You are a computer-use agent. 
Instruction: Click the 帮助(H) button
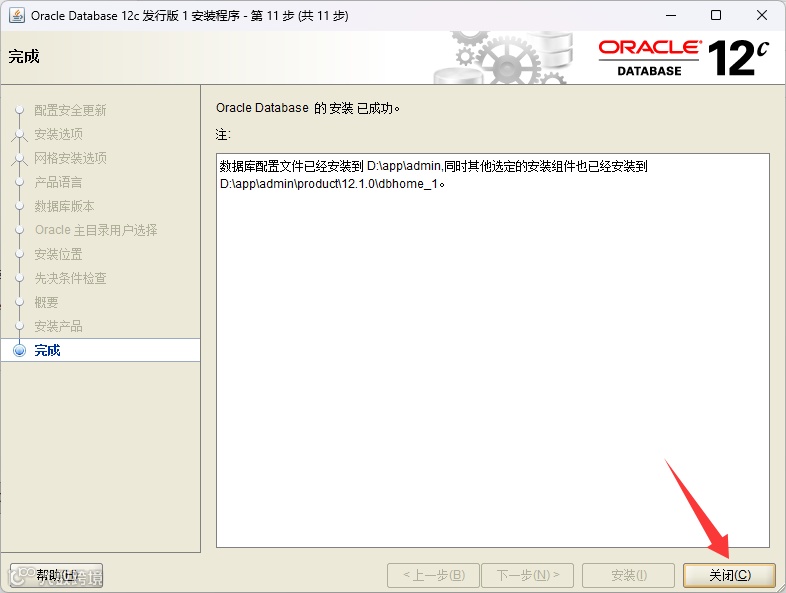[x=57, y=575]
